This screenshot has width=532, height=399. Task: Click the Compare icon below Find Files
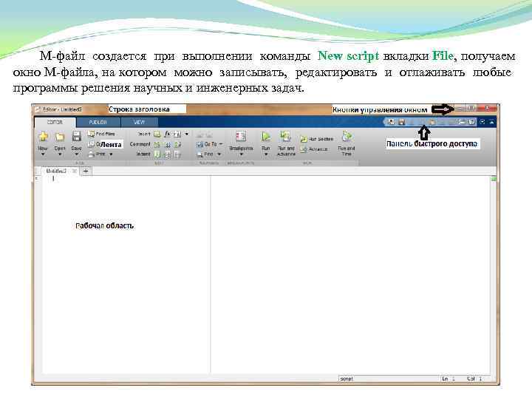(91, 144)
